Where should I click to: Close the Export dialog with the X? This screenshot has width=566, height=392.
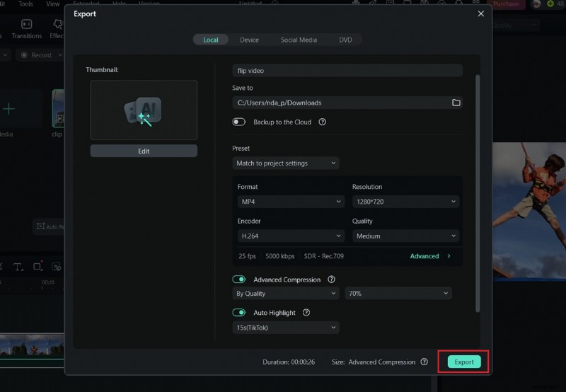481,13
